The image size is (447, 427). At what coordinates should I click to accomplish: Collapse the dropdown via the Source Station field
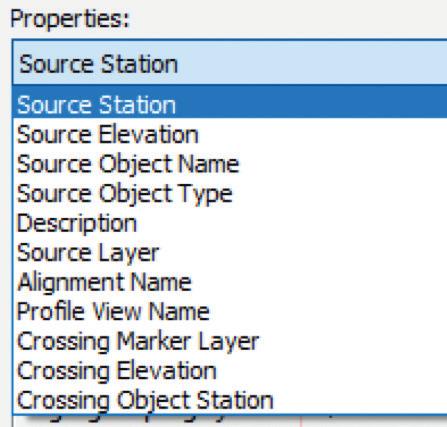point(230,63)
